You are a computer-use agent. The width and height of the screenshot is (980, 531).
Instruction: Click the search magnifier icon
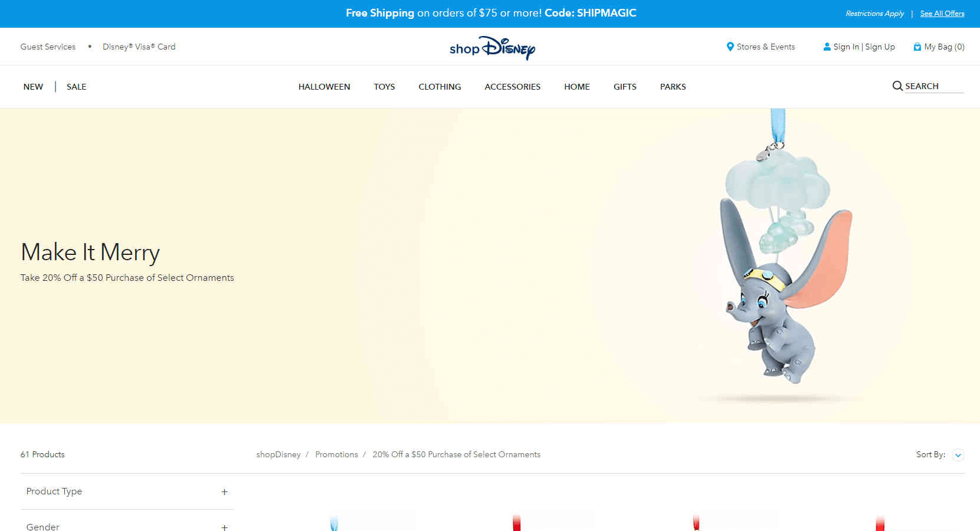(x=897, y=86)
